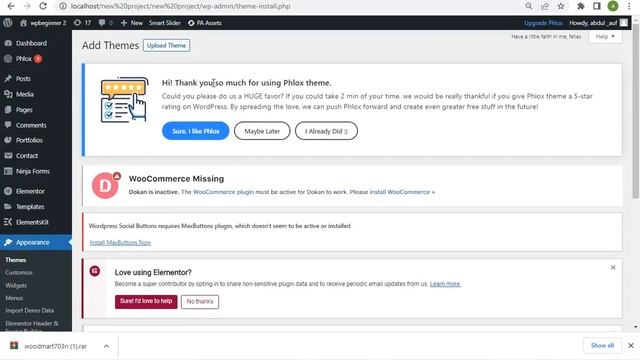Open Pages in the sidebar
This screenshot has width=640, height=360.
pyautogui.click(x=24, y=110)
